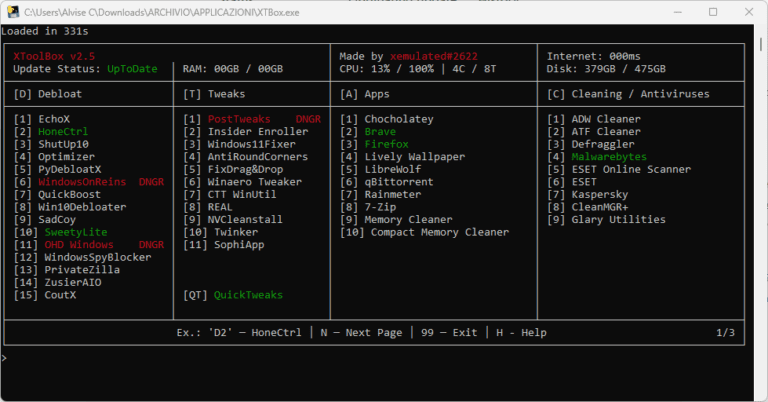Click the ESET entry numbered 6
Image resolution: width=768 pixels, height=402 pixels.
pyautogui.click(x=572, y=182)
